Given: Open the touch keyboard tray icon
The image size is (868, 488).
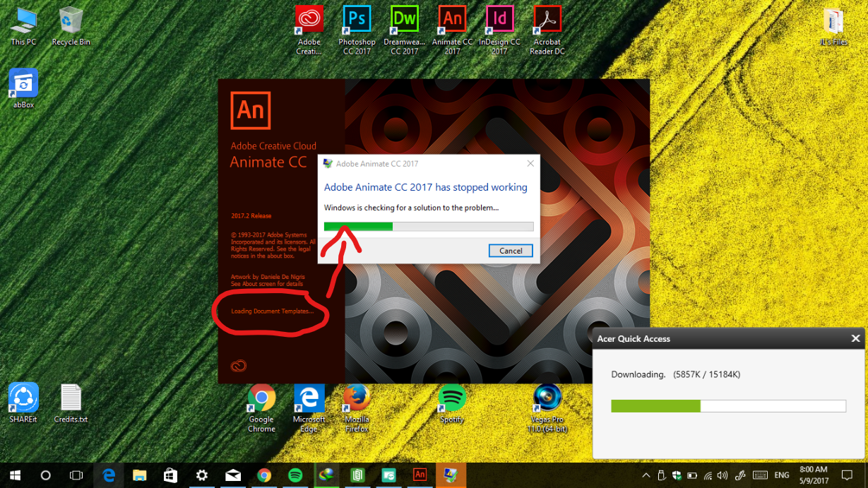Looking at the screenshot, I should tap(760, 475).
